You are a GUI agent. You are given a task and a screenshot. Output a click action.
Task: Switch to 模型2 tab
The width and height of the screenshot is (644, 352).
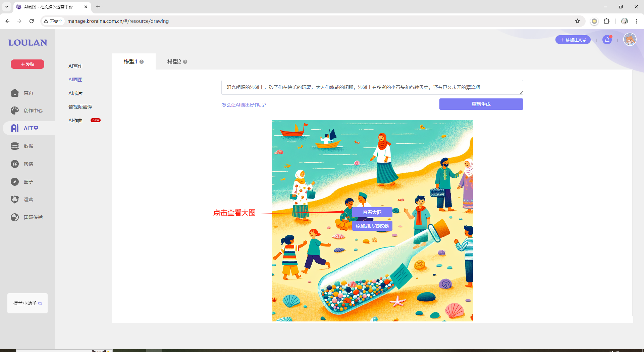click(177, 61)
